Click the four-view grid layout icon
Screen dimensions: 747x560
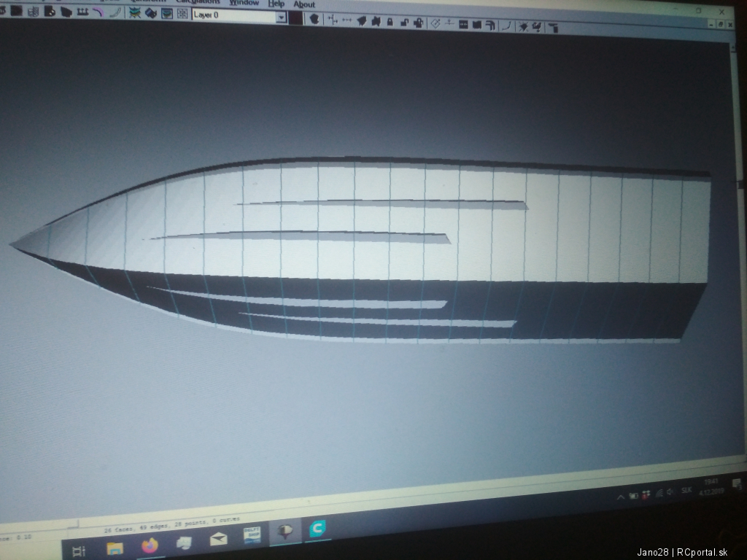pyautogui.click(x=182, y=14)
